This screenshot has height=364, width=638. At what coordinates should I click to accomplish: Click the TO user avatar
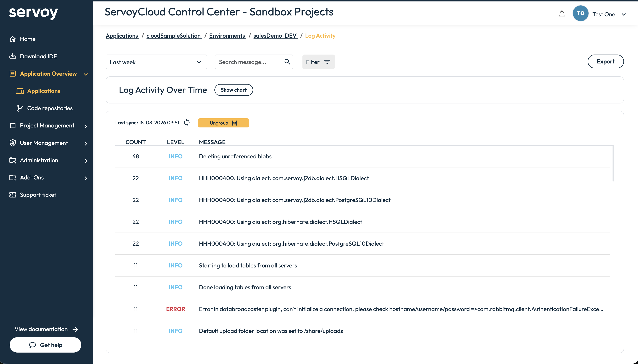[581, 13]
